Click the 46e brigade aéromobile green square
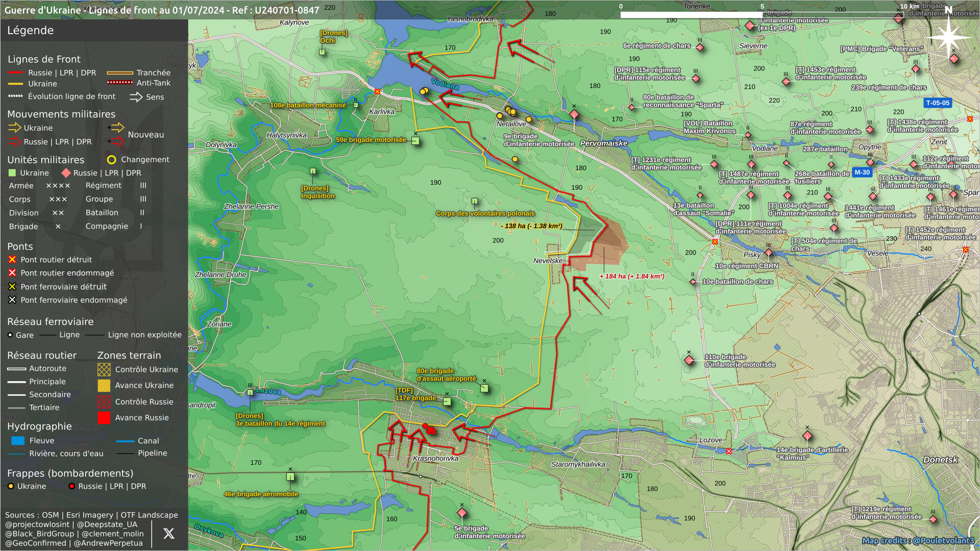 click(290, 477)
